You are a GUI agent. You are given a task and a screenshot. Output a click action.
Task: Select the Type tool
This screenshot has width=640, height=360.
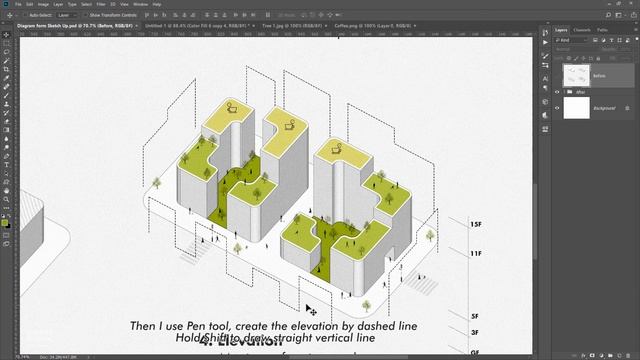pos(6,164)
